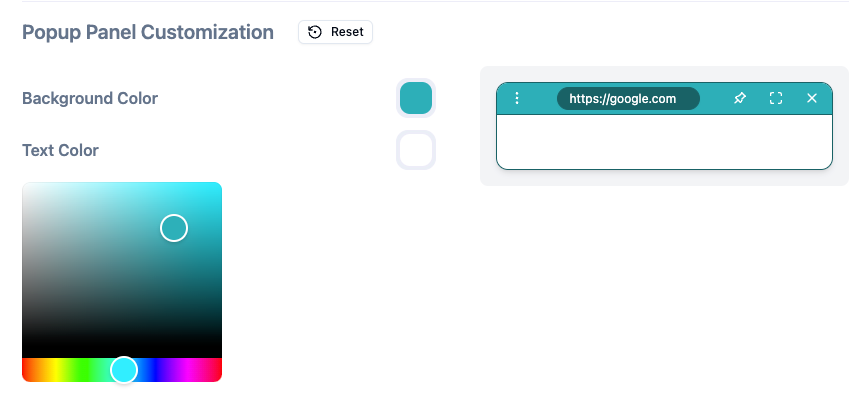This screenshot has width=850, height=400.
Task: Click the cyan hue slider handle
Action: [x=124, y=370]
